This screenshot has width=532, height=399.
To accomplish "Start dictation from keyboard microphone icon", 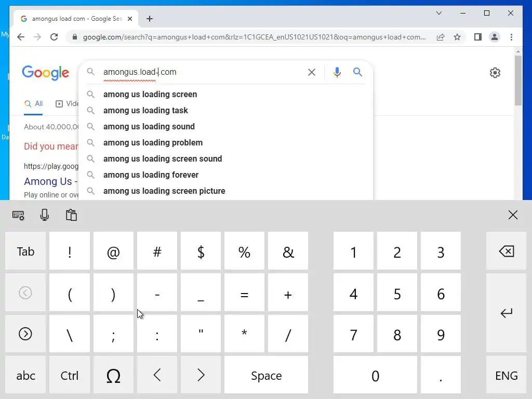I will (x=45, y=215).
